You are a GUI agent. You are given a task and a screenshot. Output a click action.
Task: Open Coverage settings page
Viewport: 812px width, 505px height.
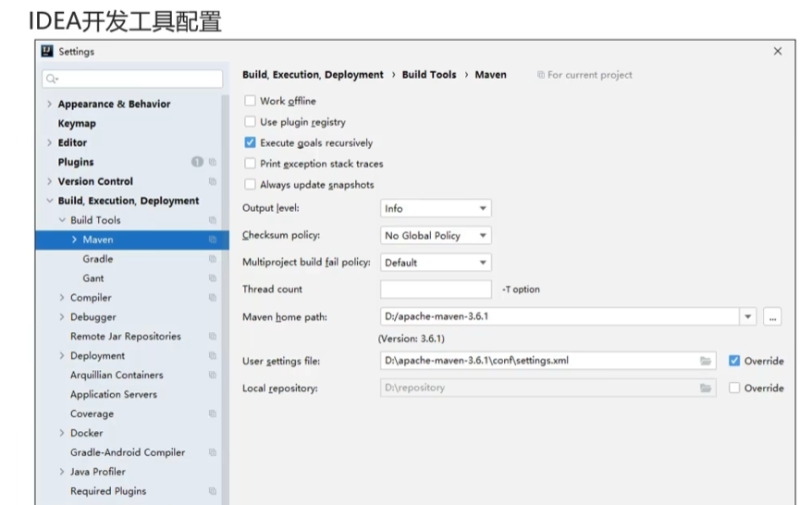click(x=92, y=413)
